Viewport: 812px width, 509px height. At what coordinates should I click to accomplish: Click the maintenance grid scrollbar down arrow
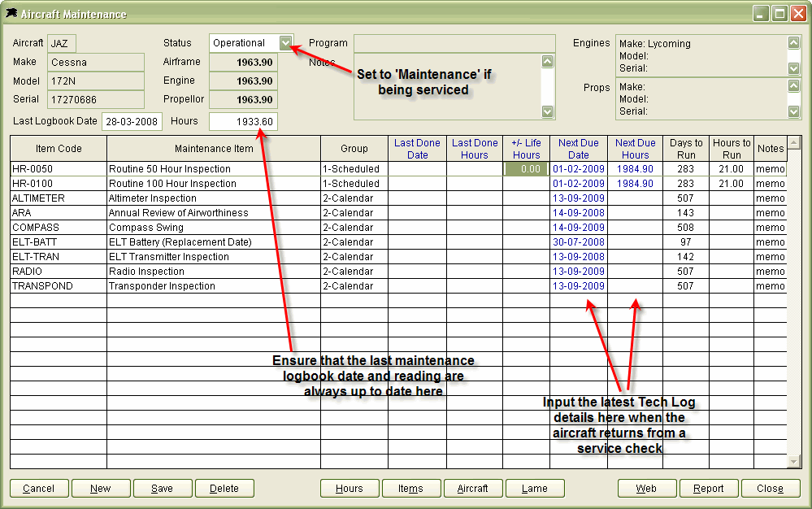[794, 461]
